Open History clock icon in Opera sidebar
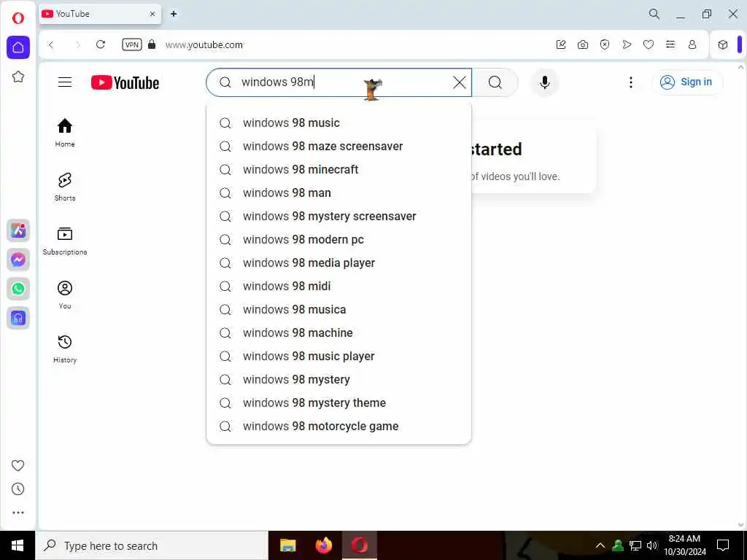 tap(18, 489)
